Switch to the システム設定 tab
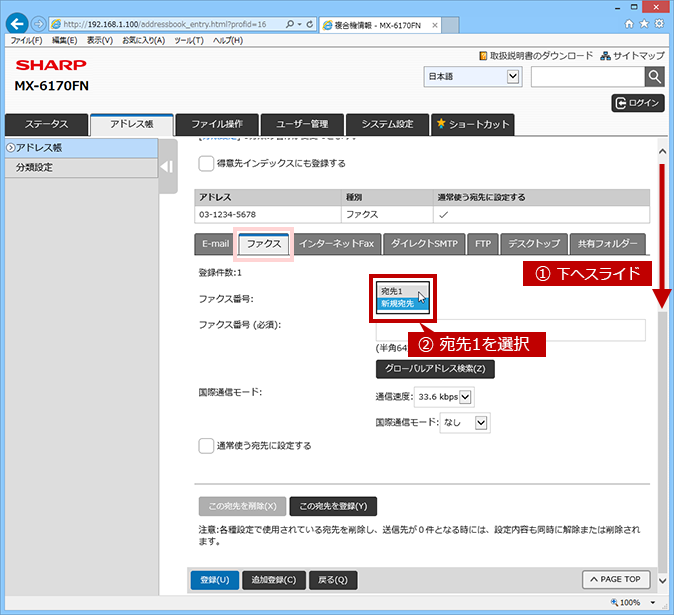This screenshot has height=615, width=674. point(387,125)
